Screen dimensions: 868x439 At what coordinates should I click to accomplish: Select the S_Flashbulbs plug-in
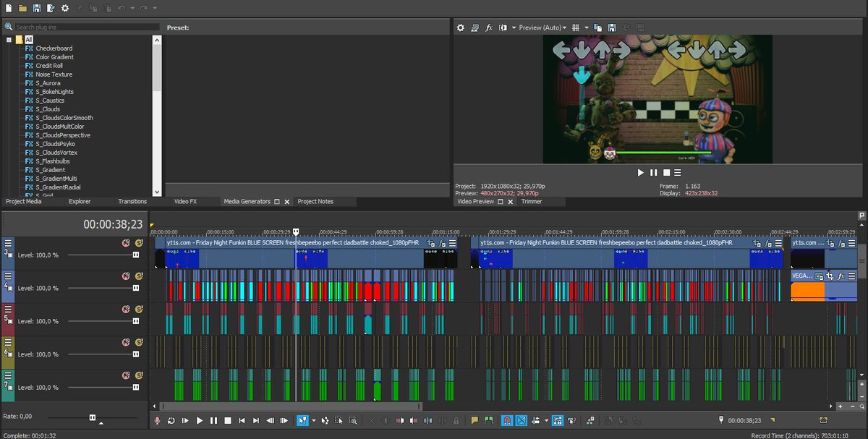[x=52, y=161]
